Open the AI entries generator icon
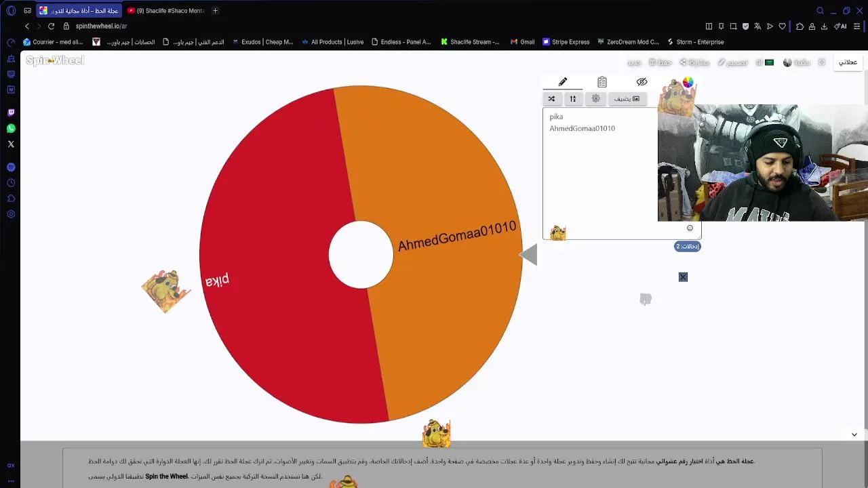This screenshot has height=488, width=868. pos(596,99)
